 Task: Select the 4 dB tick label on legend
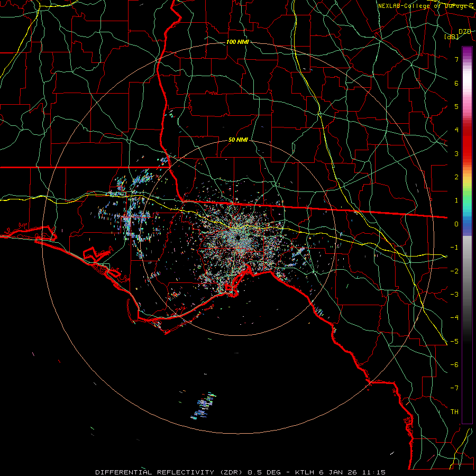click(456, 130)
